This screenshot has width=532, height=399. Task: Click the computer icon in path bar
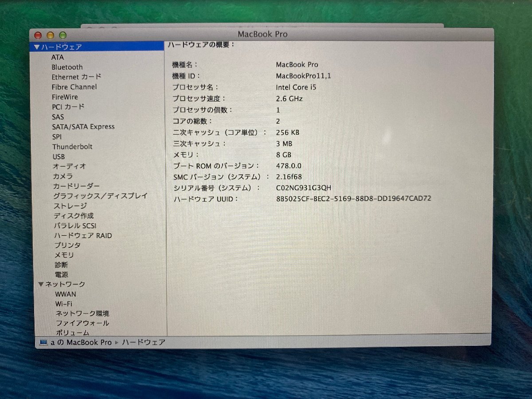43,342
